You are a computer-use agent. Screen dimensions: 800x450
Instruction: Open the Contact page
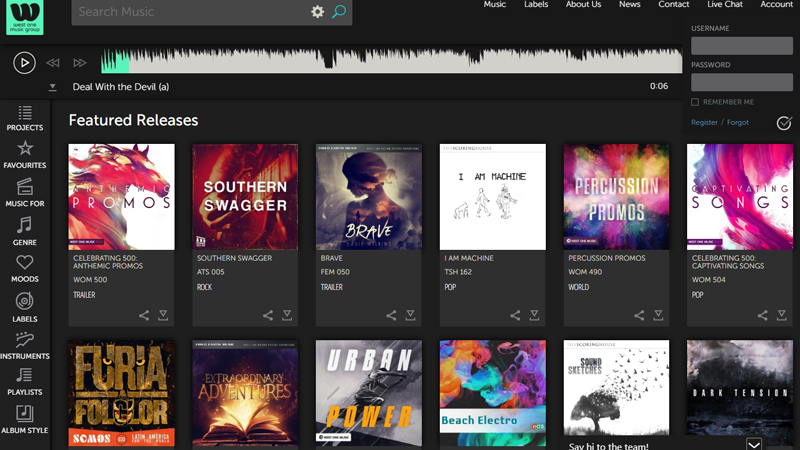[x=673, y=4]
